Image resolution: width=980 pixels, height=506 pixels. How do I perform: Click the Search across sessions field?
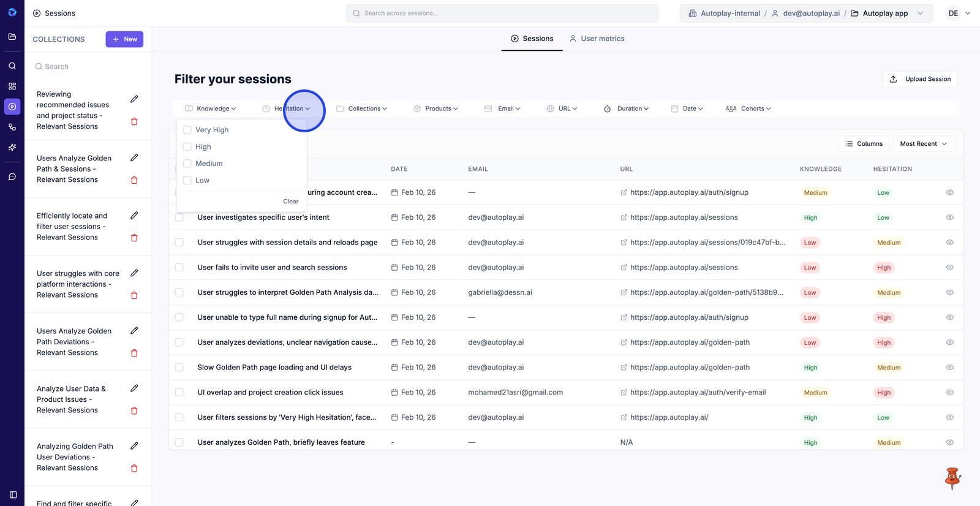[502, 13]
